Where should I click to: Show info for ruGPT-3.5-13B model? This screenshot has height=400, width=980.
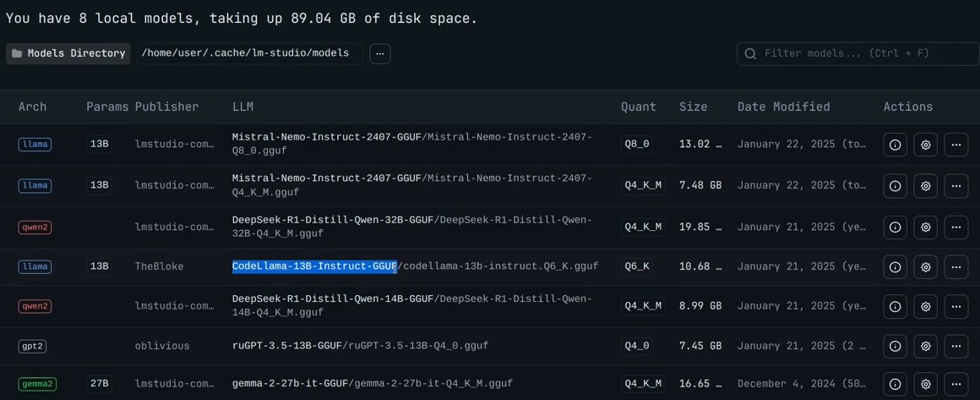[895, 346]
